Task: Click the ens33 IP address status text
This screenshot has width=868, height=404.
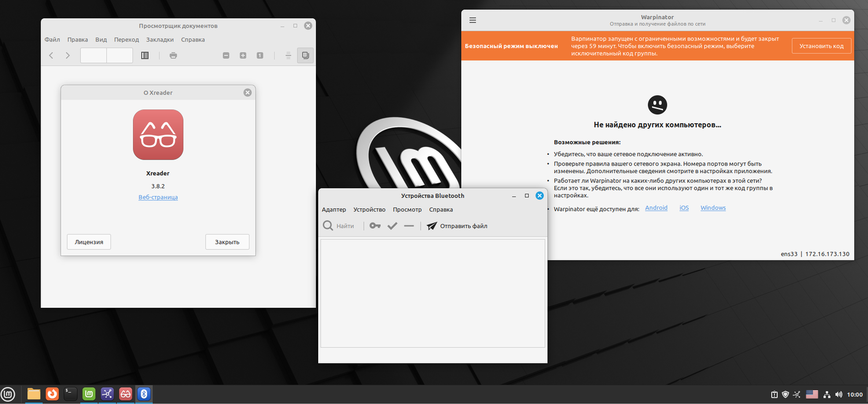Action: (x=815, y=254)
